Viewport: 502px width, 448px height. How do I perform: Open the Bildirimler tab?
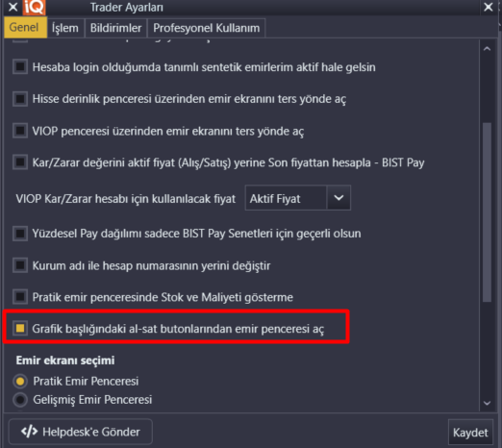(x=115, y=28)
